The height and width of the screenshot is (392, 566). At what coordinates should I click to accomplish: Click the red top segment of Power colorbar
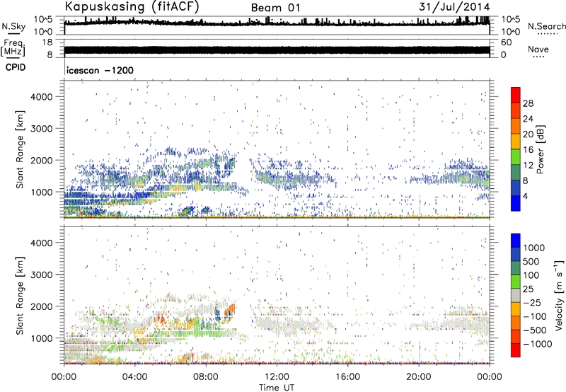pos(516,95)
